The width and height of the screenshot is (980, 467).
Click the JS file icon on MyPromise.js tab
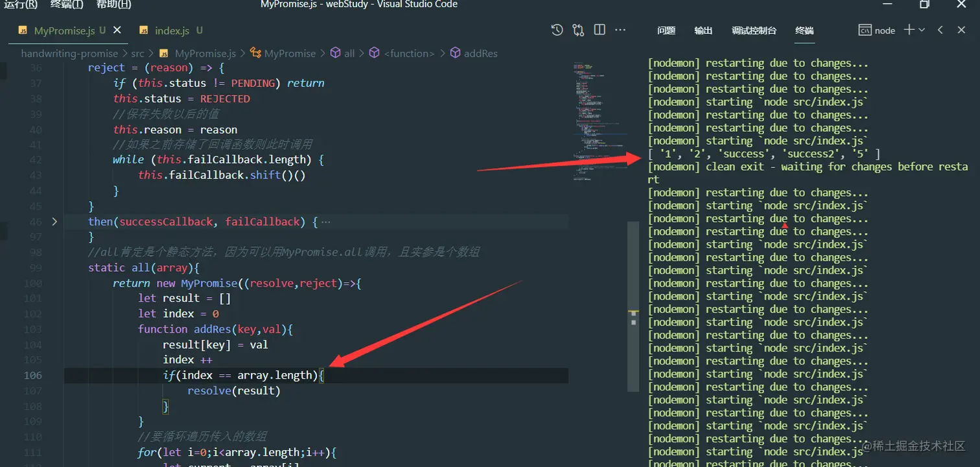pyautogui.click(x=23, y=30)
